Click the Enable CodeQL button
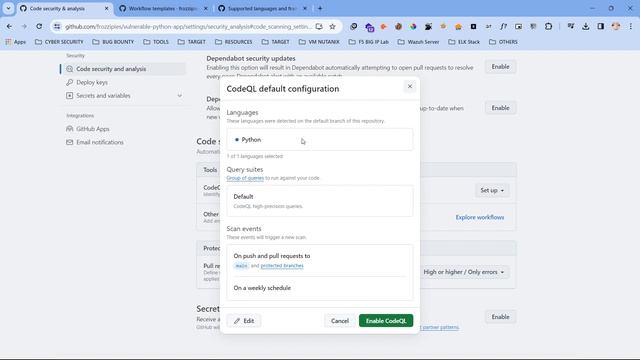640x360 pixels. coord(386,321)
